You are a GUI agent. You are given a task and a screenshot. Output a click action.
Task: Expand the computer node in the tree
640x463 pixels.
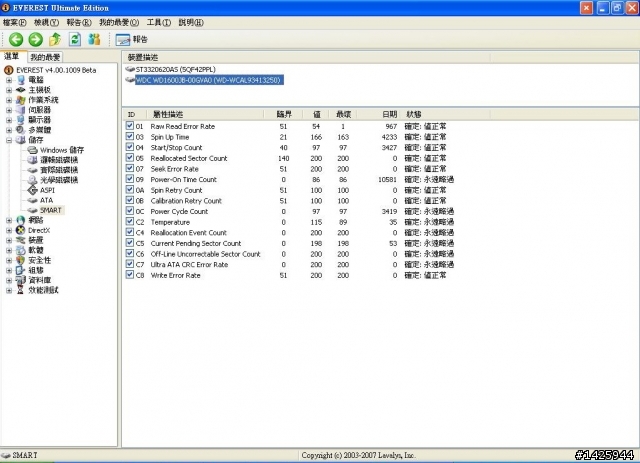pos(9,80)
